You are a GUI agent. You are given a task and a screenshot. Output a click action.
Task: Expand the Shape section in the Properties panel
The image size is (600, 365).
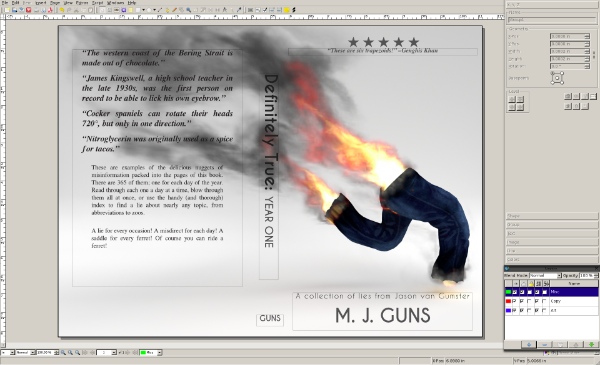pos(551,216)
